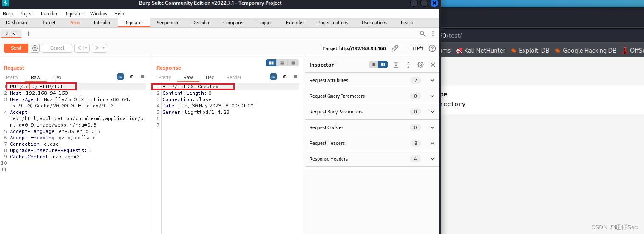Image resolution: width=644 pixels, height=234 pixels.
Task: Click the search magnifier in Repeater tab bar
Action: click(x=423, y=34)
